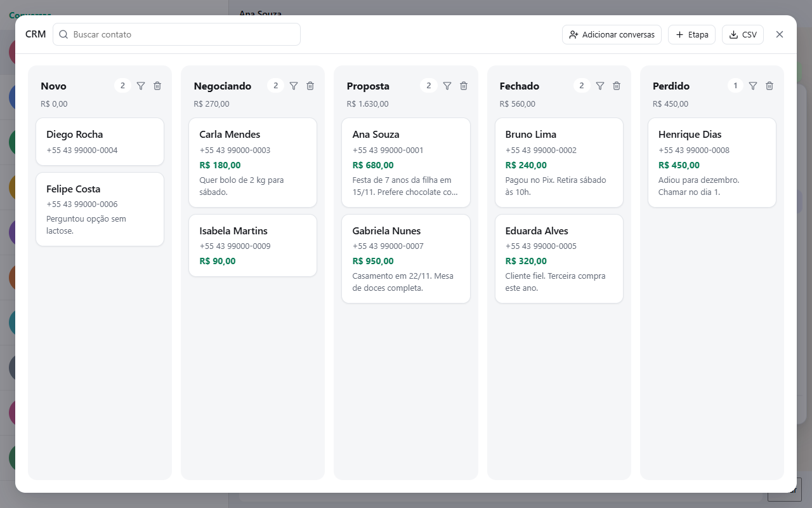
Task: Select the Isabela Martins card
Action: [253, 245]
